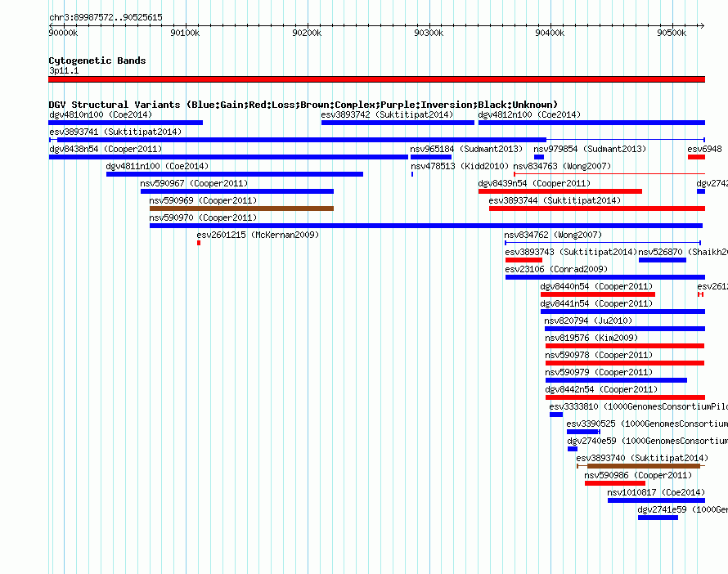Viewport: 728px width, 574px height.
Task: Select nsv1010817 (Coe2014) label
Action: point(656,492)
